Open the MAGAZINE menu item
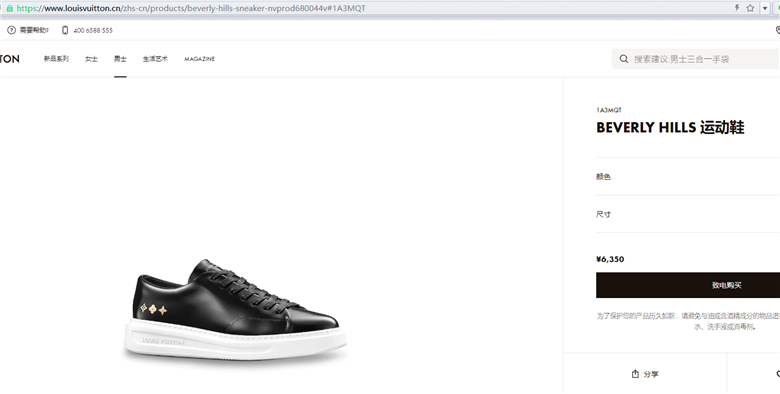The image size is (780, 394). pos(199,59)
